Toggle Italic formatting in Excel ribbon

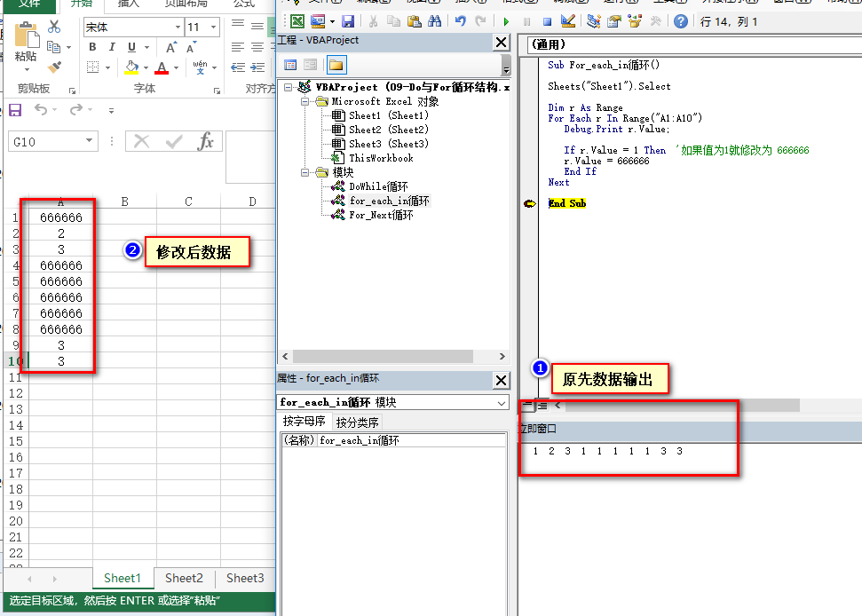point(112,47)
